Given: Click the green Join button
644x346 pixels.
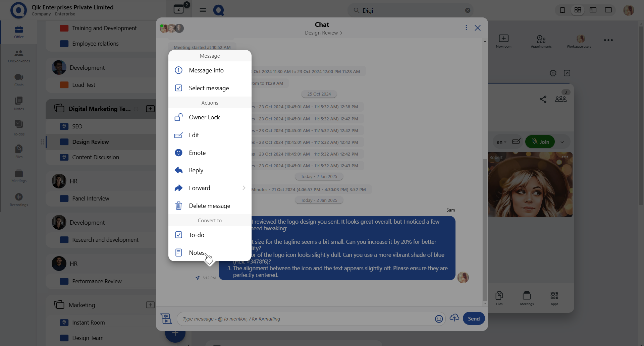Looking at the screenshot, I should [x=540, y=142].
